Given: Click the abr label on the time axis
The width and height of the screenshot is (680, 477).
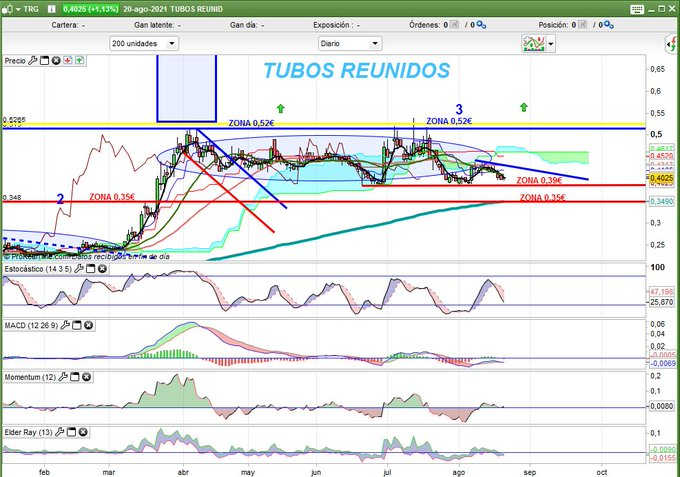Looking at the screenshot, I should [183, 472].
